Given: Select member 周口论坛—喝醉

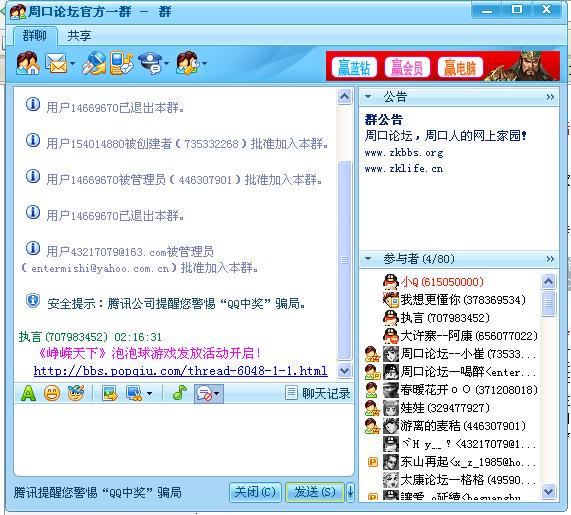Looking at the screenshot, I should point(451,372).
